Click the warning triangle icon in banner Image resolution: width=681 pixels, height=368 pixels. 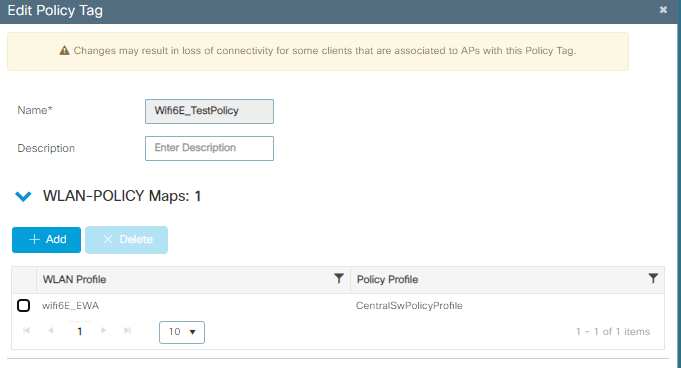click(x=64, y=50)
